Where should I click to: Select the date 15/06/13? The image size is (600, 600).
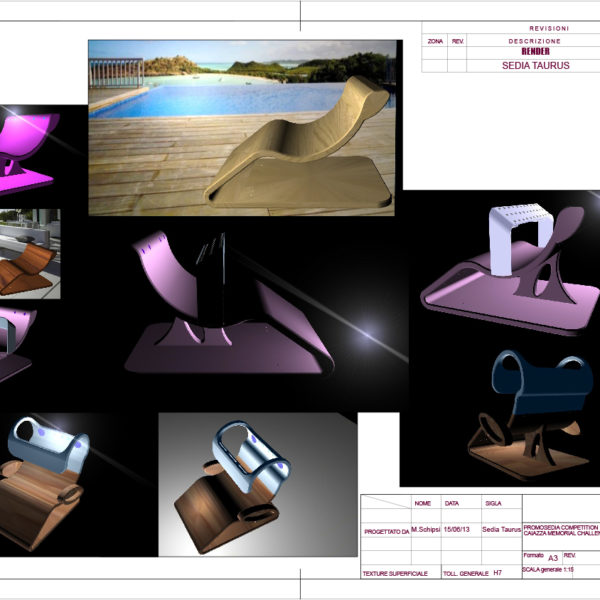point(457,530)
